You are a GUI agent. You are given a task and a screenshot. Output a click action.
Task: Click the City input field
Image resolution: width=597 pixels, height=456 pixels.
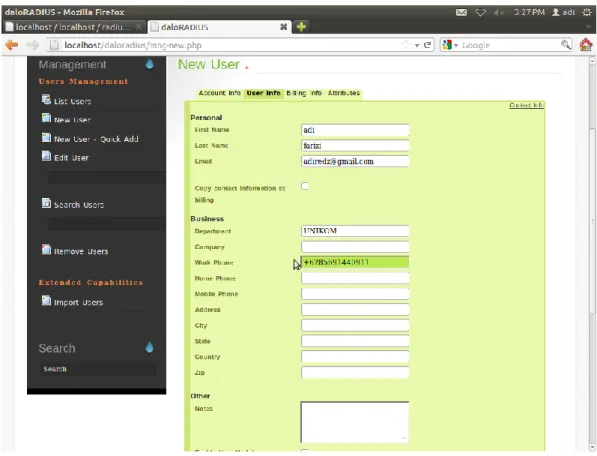pyautogui.click(x=355, y=325)
